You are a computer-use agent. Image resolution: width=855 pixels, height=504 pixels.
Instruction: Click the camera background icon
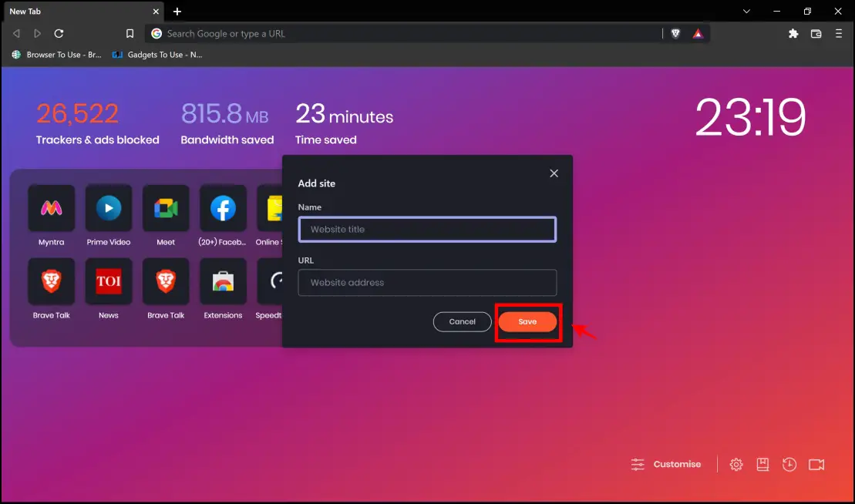point(816,464)
